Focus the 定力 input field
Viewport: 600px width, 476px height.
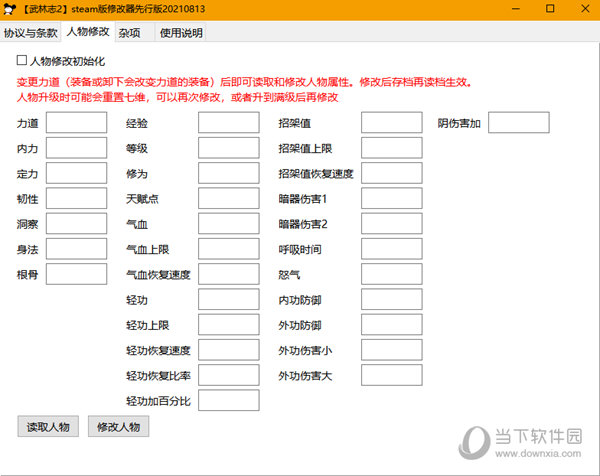tap(77, 173)
